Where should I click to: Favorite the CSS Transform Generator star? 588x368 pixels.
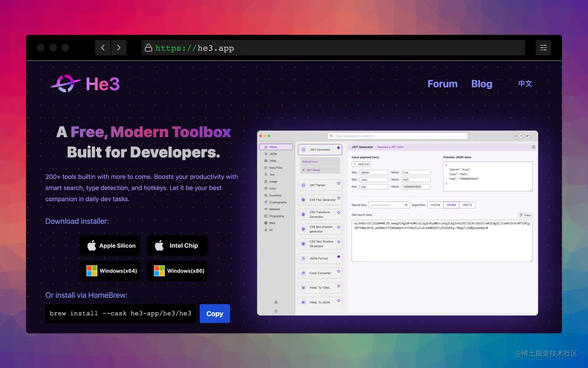[x=338, y=212]
